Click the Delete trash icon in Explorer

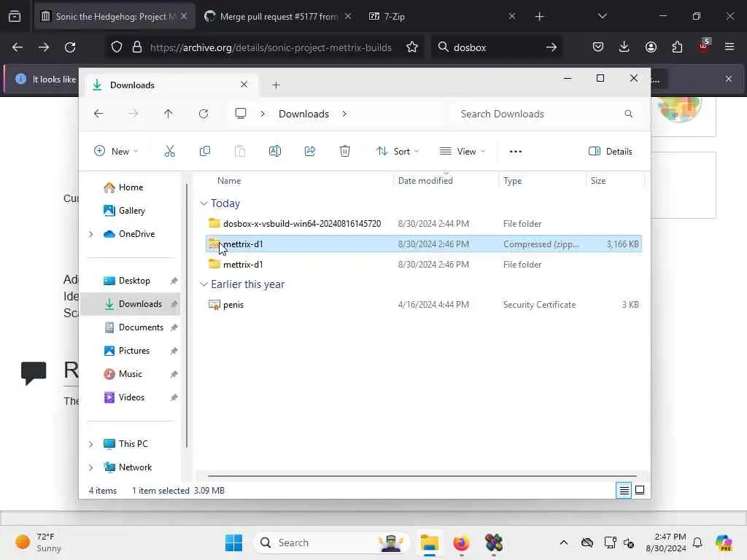[345, 152]
